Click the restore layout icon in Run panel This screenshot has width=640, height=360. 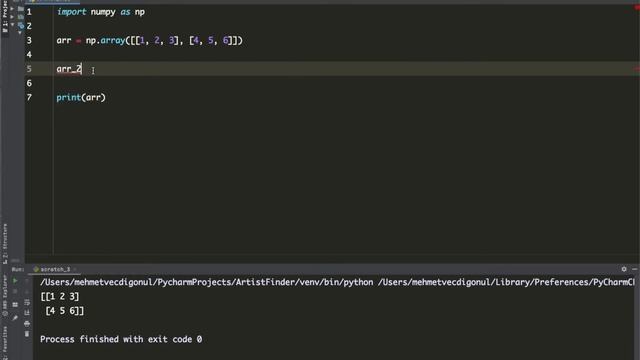[15, 304]
